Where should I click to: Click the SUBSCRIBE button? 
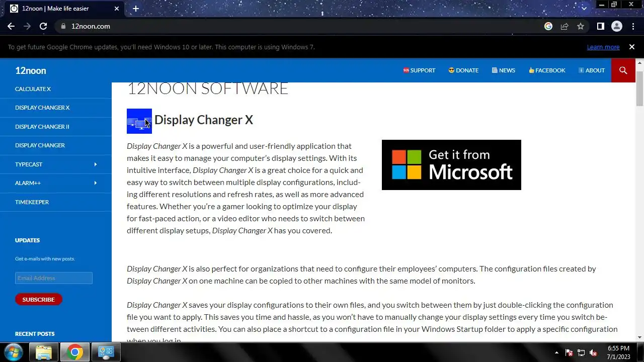(x=38, y=299)
